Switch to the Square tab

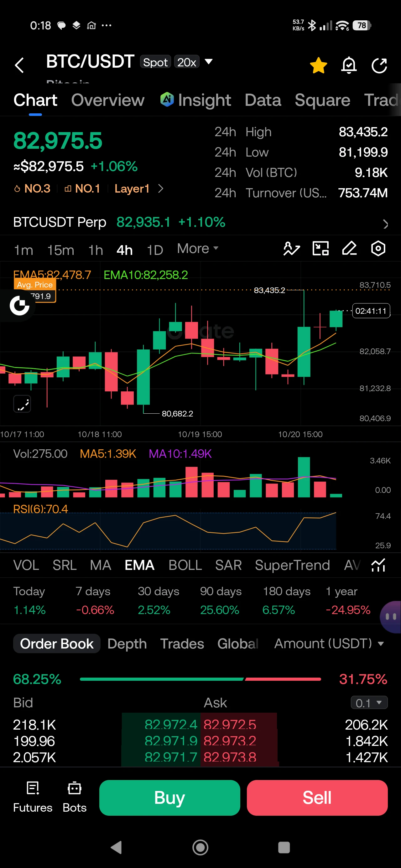point(322,100)
